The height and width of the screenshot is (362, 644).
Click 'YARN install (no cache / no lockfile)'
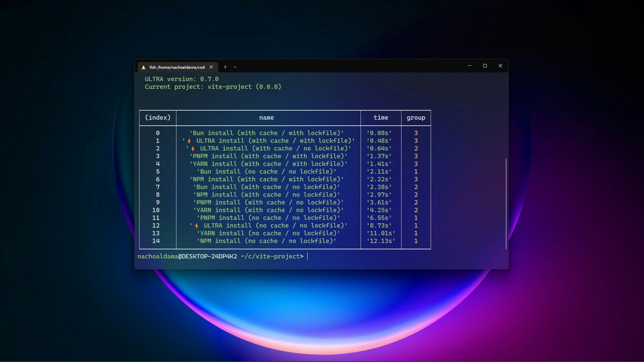pos(268,233)
